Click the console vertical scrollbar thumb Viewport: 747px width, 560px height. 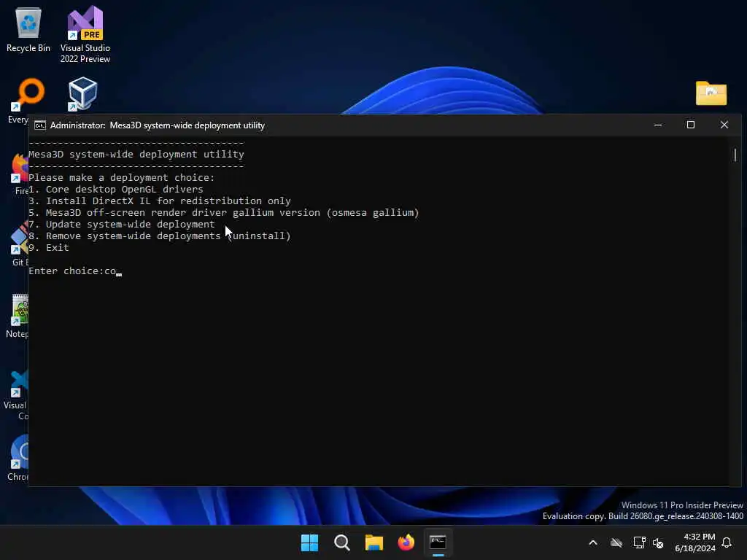(x=735, y=155)
